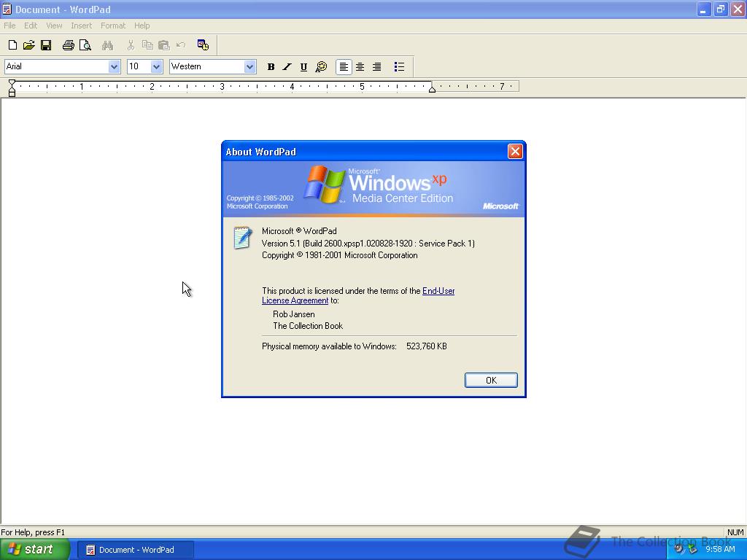Close the About WordPad dialog
The height and width of the screenshot is (560, 747).
coord(515,152)
